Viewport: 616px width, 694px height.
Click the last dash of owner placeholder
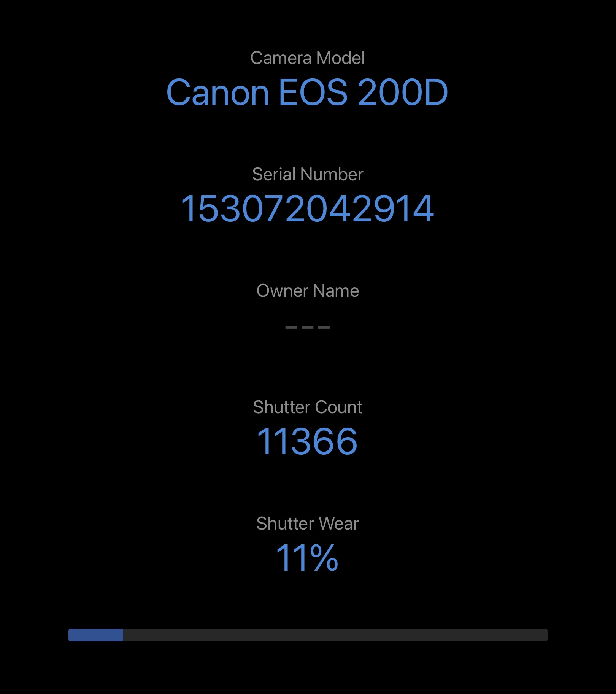tap(324, 327)
